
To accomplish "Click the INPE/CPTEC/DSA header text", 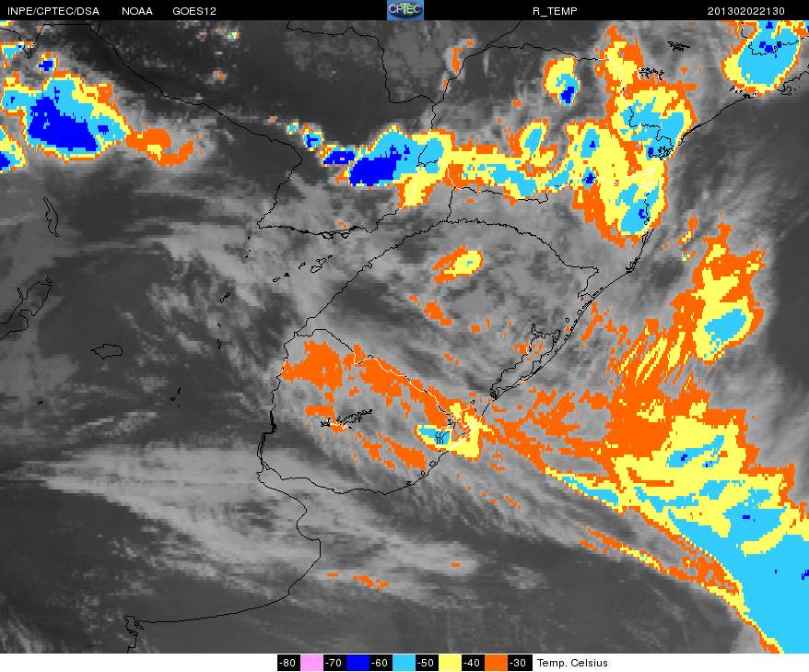I will point(53,11).
